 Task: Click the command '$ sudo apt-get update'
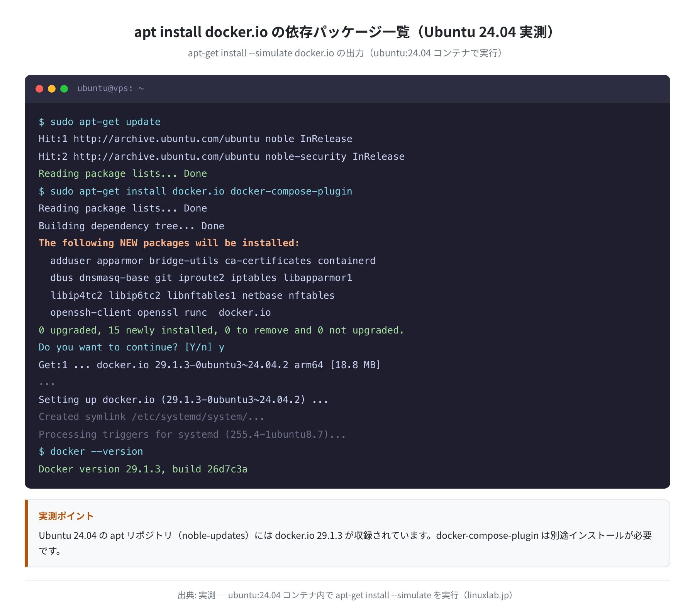tap(100, 122)
